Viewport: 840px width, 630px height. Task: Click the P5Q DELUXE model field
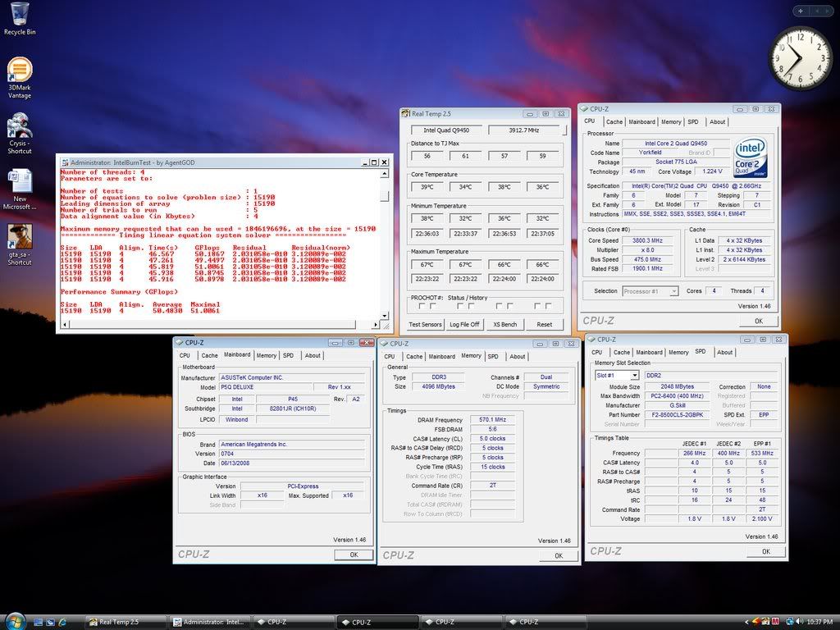(x=265, y=387)
